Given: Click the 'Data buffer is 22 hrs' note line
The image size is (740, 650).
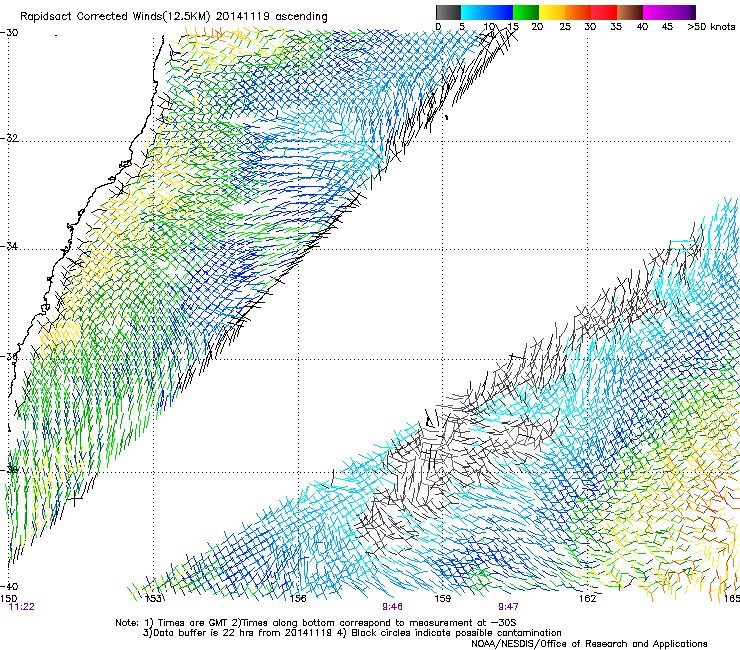Looking at the screenshot, I should click(352, 633).
